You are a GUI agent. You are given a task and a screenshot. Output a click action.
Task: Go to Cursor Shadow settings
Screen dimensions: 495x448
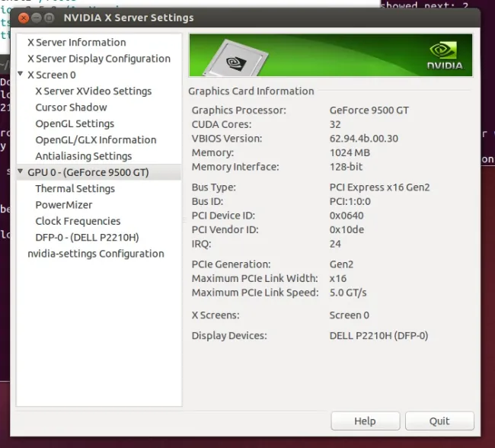[x=71, y=107]
